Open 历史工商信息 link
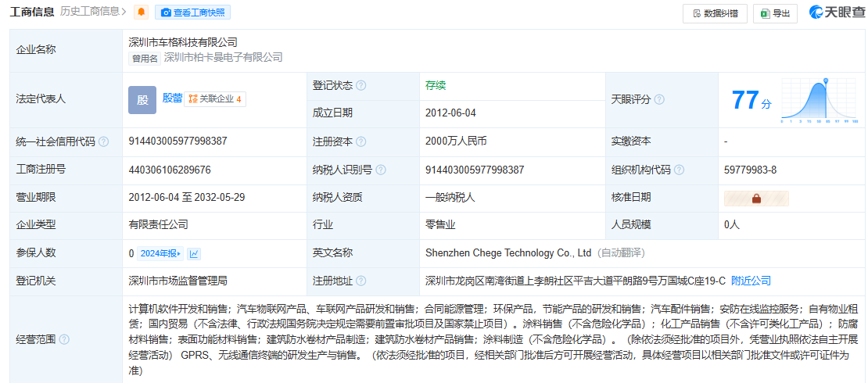Viewport: 868px width, 383px height. [x=94, y=12]
